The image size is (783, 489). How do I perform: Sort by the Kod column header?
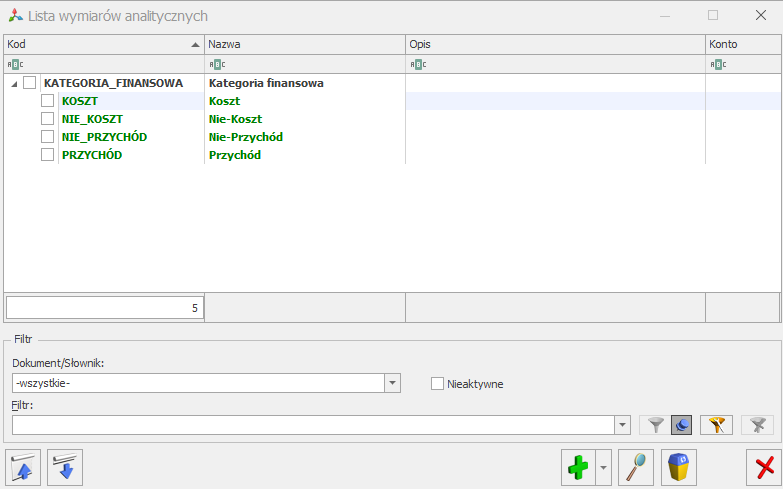[104, 44]
